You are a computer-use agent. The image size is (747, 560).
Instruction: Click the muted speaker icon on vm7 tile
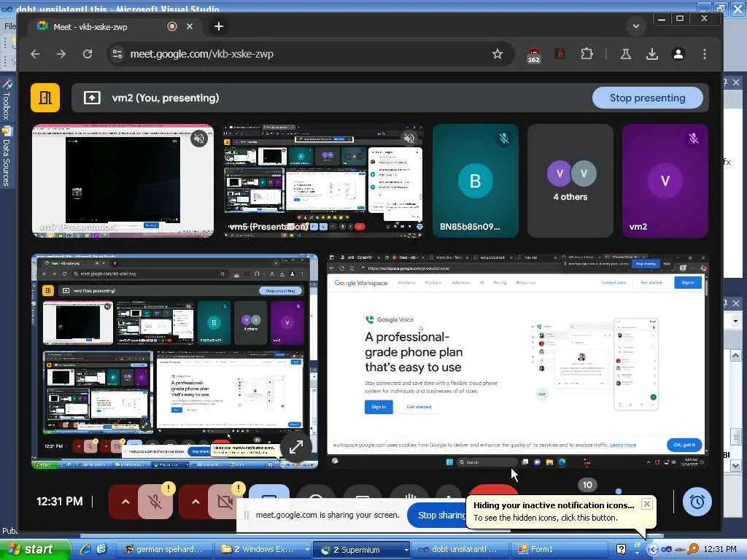point(199,139)
